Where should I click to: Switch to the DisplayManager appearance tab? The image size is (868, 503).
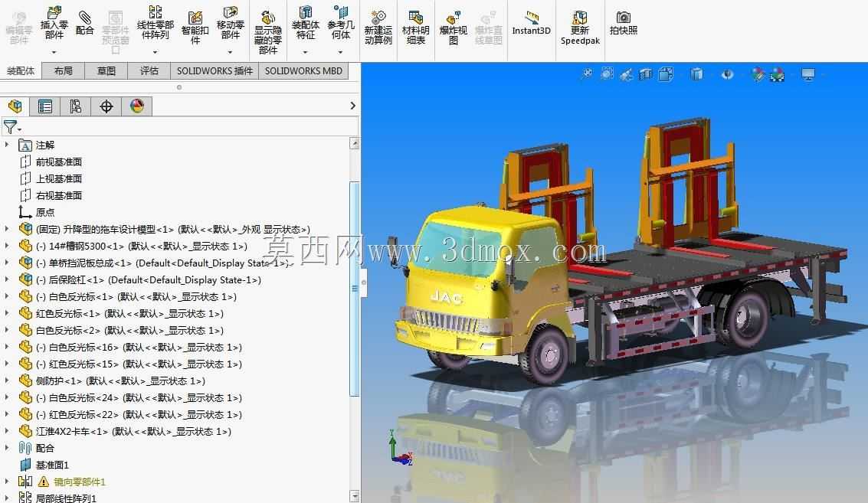point(136,106)
